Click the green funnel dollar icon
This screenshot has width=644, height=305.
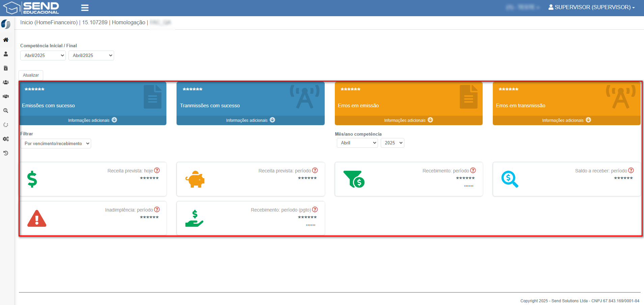click(354, 179)
